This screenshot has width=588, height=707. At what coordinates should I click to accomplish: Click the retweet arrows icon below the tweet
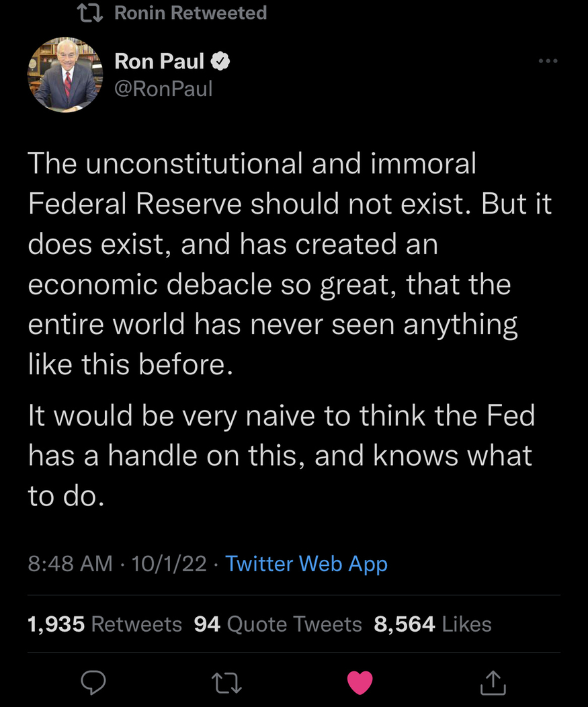(226, 683)
